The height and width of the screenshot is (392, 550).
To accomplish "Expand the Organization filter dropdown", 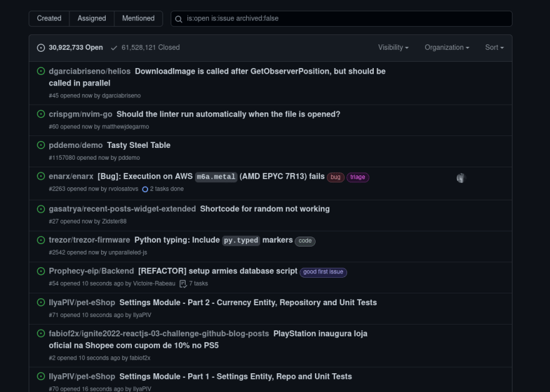I will click(x=447, y=47).
